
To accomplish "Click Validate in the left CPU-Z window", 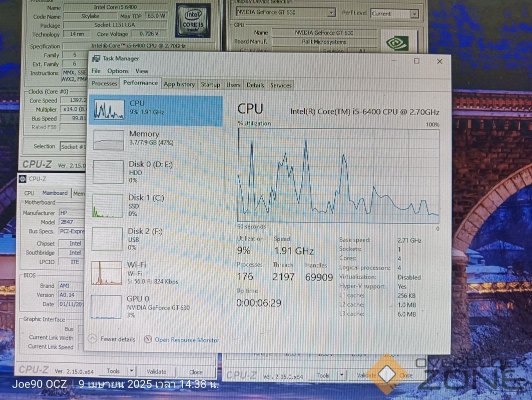I will [157, 371].
